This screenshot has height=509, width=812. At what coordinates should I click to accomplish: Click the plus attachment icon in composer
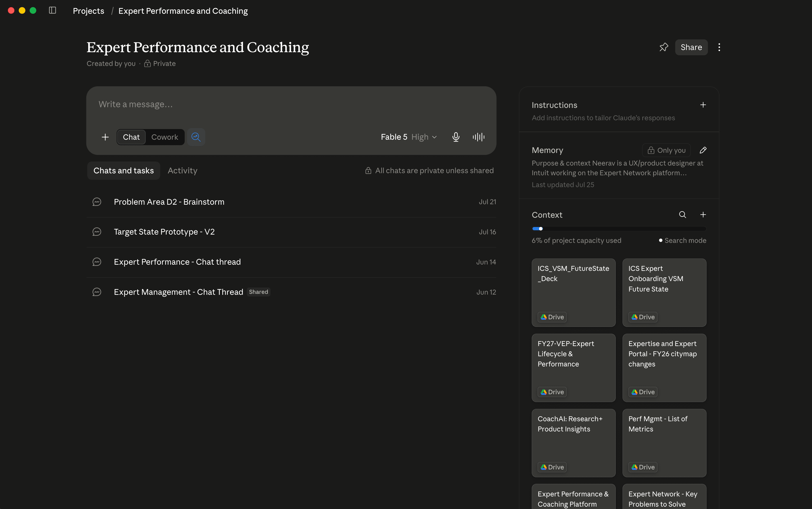click(105, 137)
